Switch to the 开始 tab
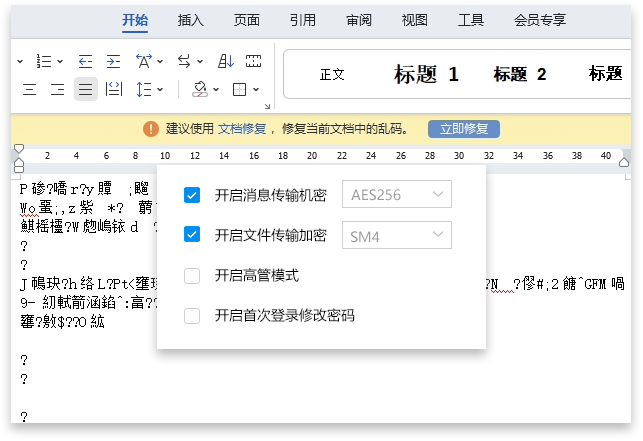The height and width of the screenshot is (441, 643). pyautogui.click(x=135, y=20)
